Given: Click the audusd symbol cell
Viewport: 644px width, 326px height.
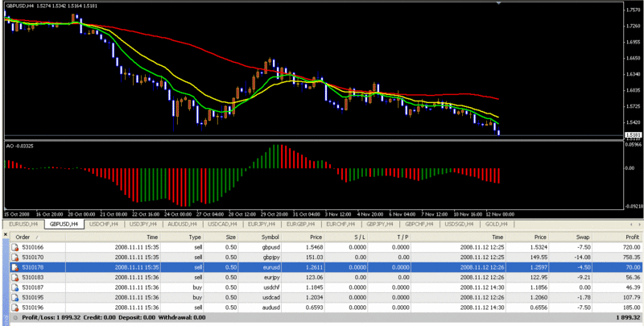Looking at the screenshot, I should (x=271, y=307).
